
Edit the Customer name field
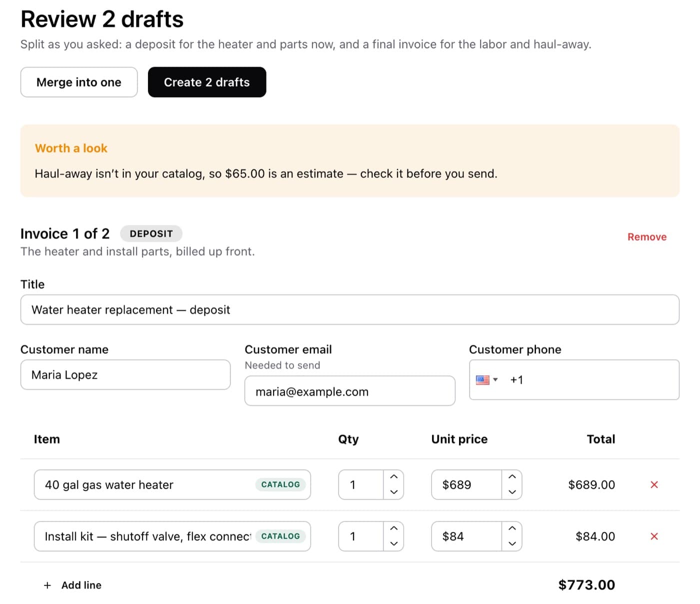coord(125,375)
